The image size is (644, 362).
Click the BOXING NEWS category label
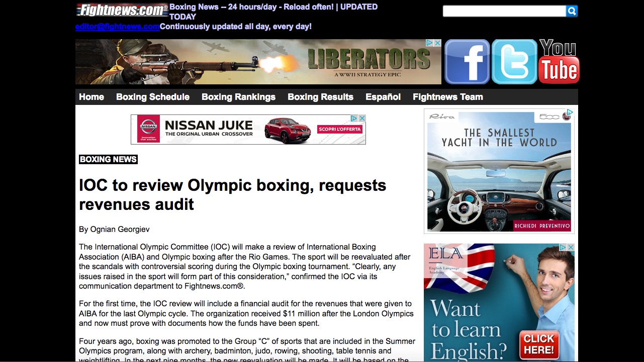(108, 160)
